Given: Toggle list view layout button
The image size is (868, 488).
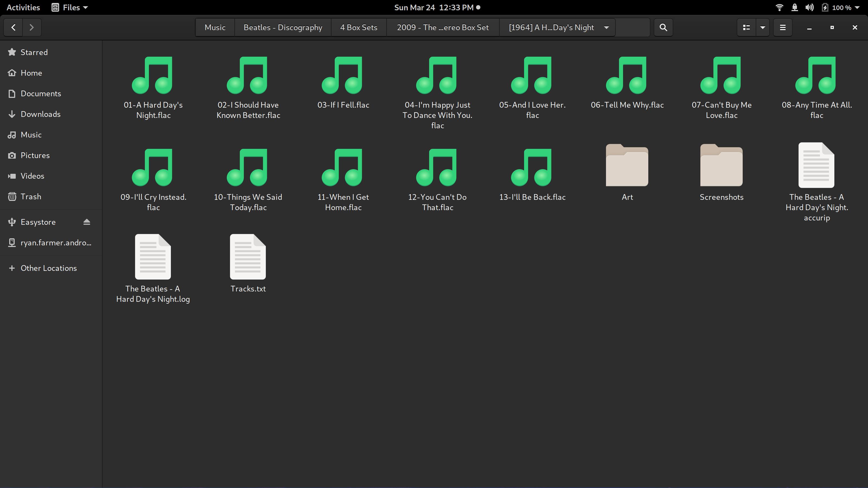Looking at the screenshot, I should coord(746,27).
